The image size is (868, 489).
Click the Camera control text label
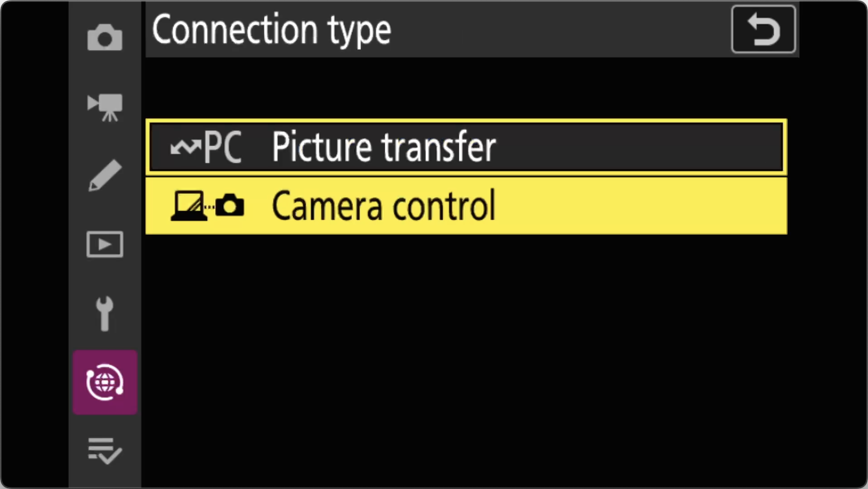click(383, 206)
